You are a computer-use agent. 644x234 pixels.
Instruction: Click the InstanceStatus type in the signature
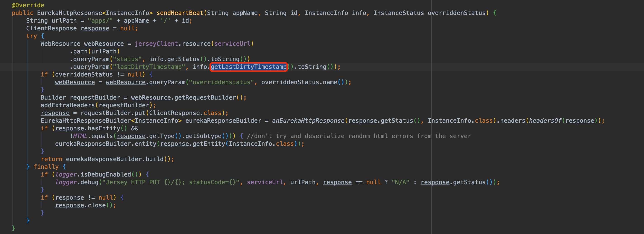tap(399, 13)
